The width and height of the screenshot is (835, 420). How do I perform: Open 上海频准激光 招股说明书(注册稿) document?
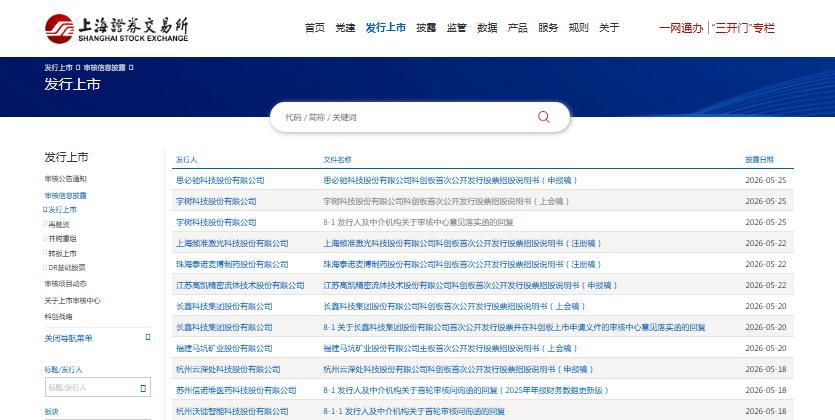pos(462,243)
